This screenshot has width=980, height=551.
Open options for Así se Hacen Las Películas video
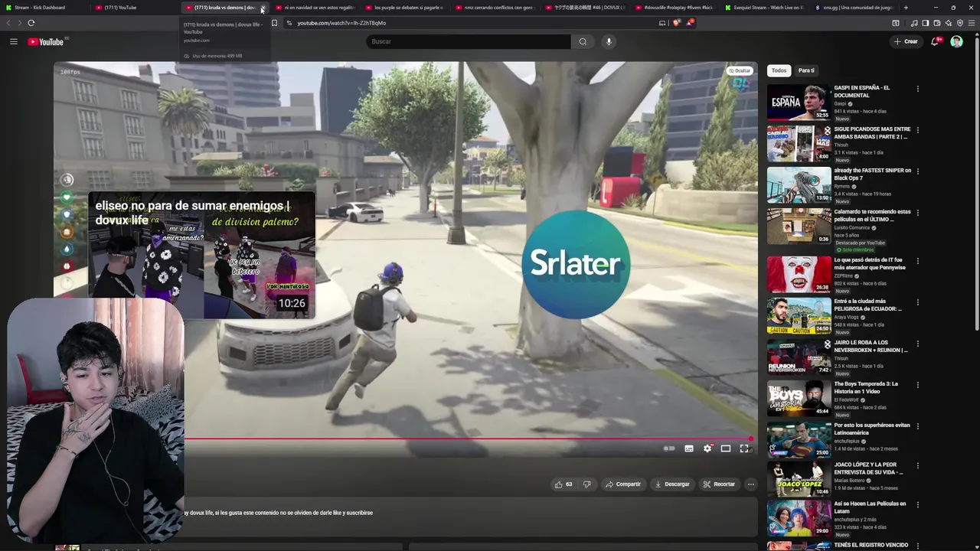click(x=917, y=504)
